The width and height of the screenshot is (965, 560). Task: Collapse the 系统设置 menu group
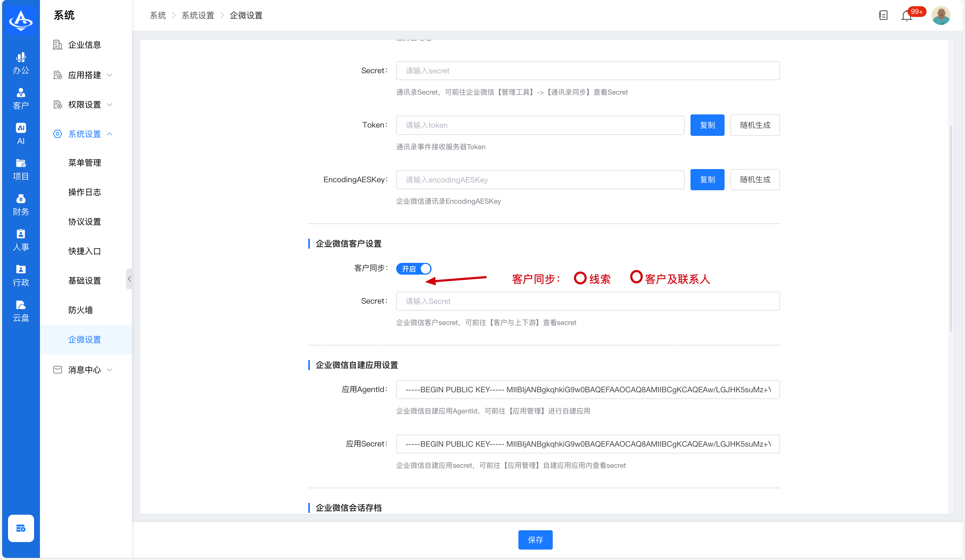[84, 134]
